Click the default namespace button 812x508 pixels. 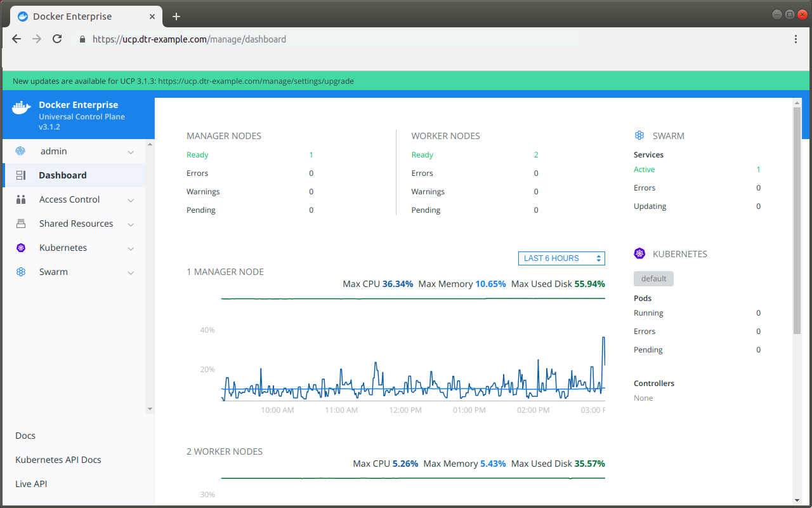653,279
